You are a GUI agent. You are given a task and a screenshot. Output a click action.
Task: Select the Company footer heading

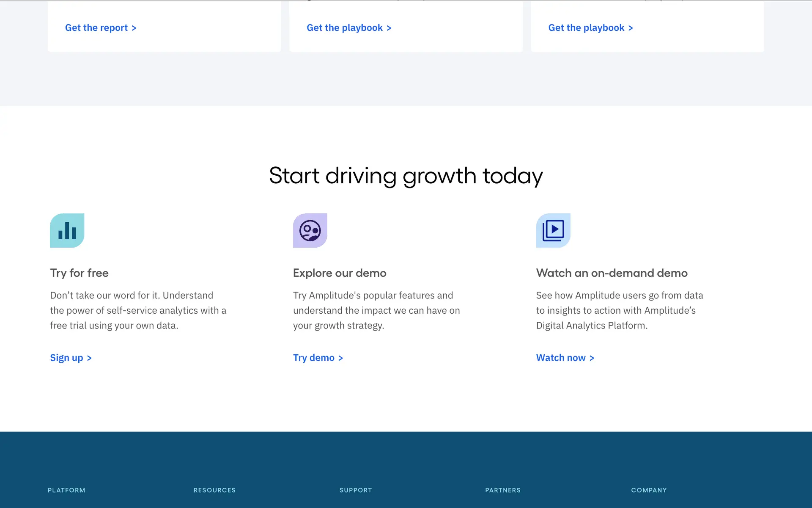coord(649,490)
